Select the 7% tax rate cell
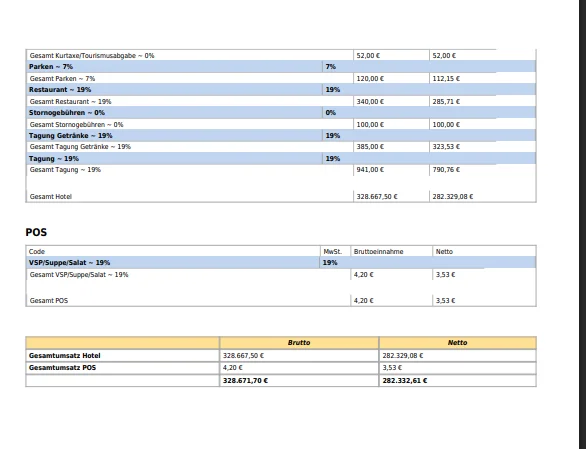This screenshot has height=449, width=586. click(x=331, y=67)
